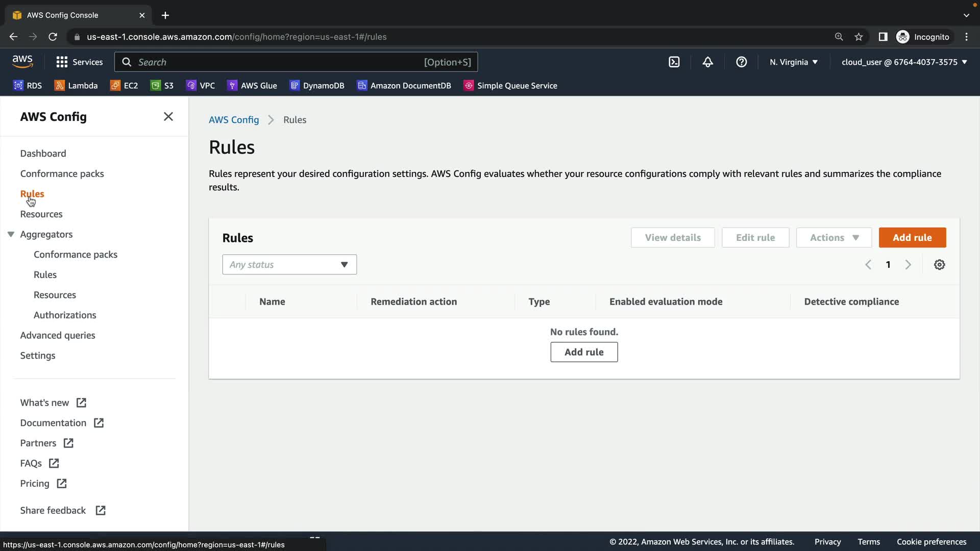
Task: Click the AWS console search field
Action: pos(296,62)
